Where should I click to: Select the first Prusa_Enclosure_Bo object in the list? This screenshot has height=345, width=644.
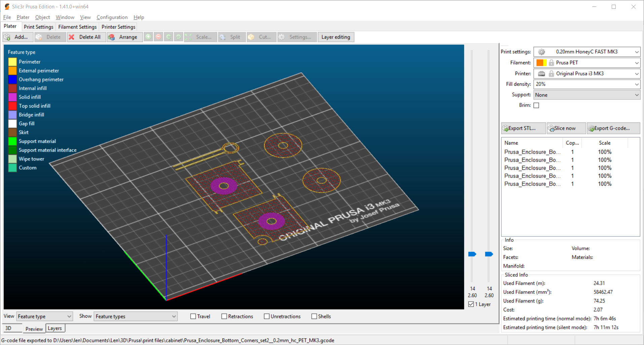[x=532, y=152]
